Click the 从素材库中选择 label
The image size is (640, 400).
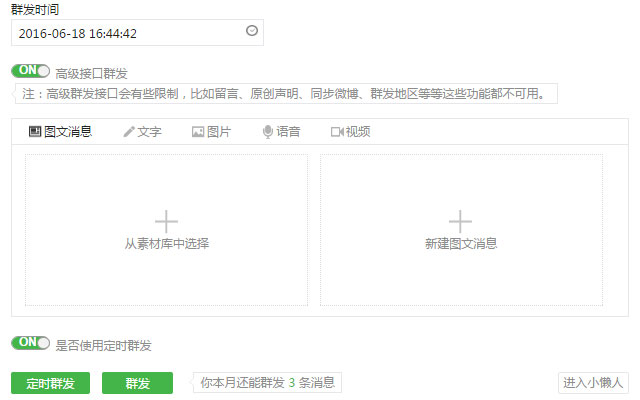coord(167,244)
